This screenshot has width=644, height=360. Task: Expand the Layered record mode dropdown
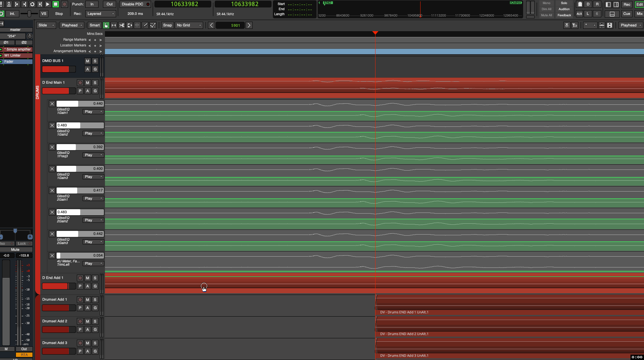point(101,14)
